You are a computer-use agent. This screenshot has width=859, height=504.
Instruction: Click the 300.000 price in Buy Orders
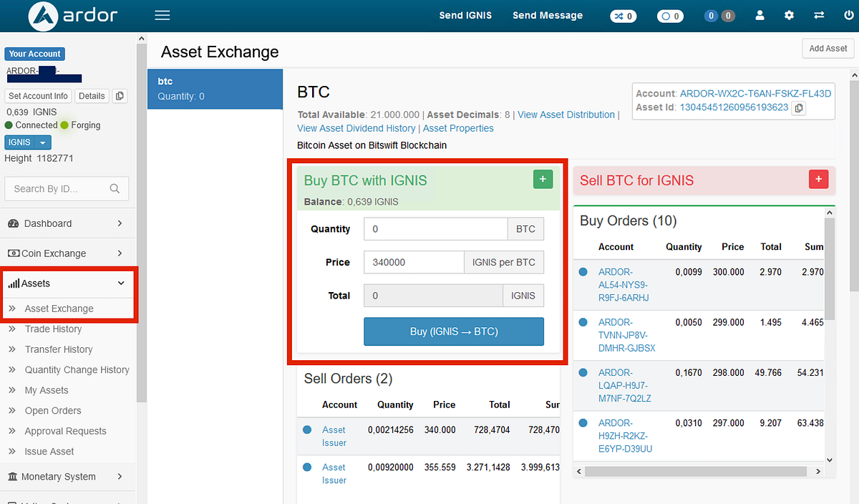728,272
